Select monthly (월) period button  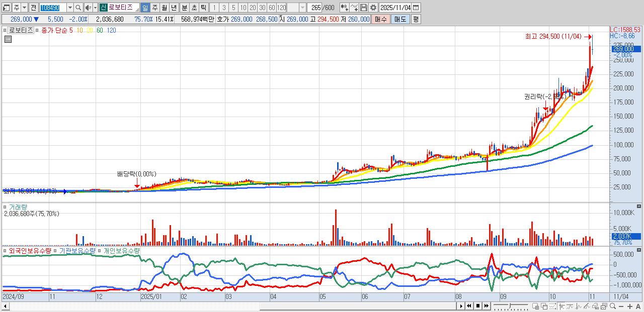click(164, 8)
